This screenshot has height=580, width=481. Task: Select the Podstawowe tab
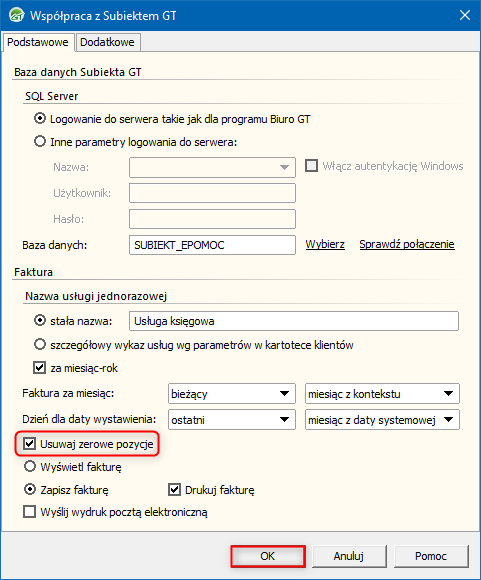click(x=38, y=42)
